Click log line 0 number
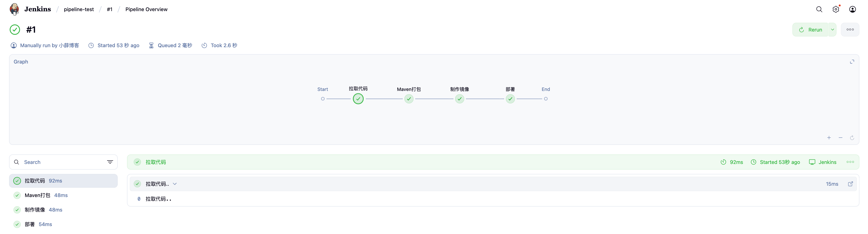The image size is (868, 234). point(139,199)
